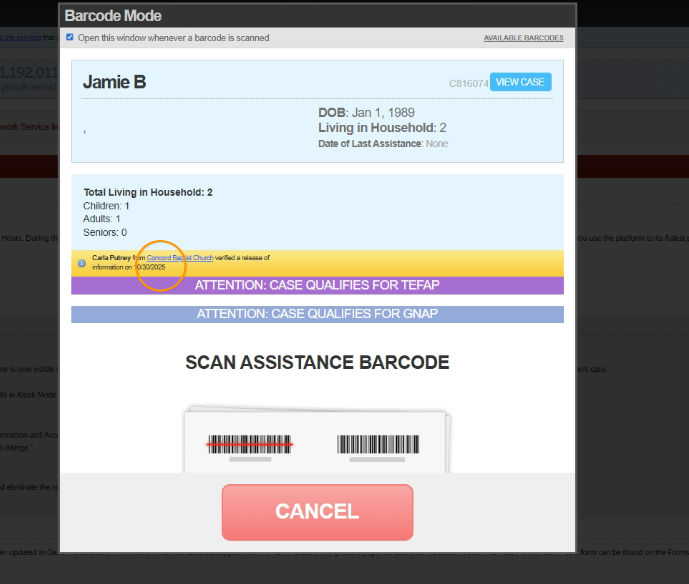Uncheck 'Open this window whenever a barcode is scanned'

point(70,37)
